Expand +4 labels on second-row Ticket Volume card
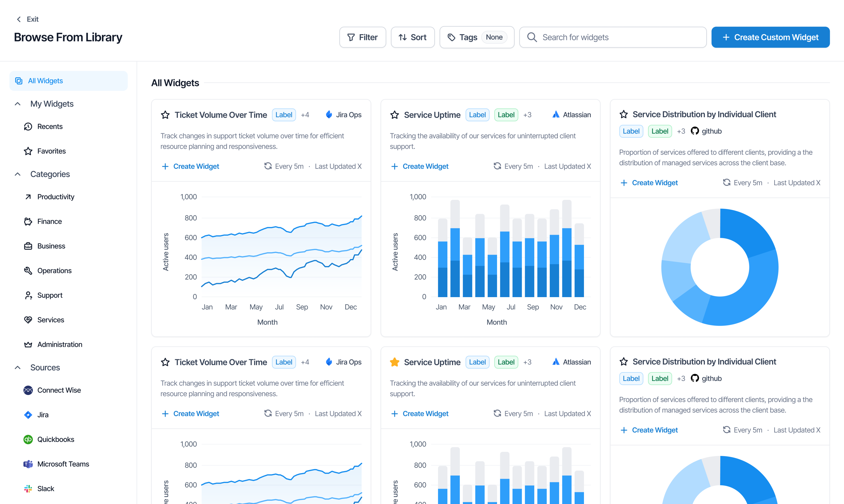The width and height of the screenshot is (844, 504). point(305,362)
